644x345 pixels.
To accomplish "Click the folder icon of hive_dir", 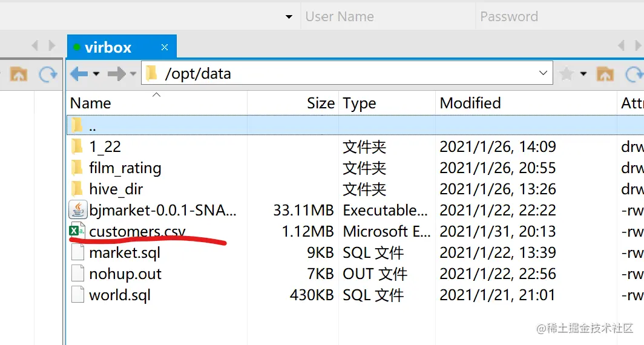I will pos(77,189).
